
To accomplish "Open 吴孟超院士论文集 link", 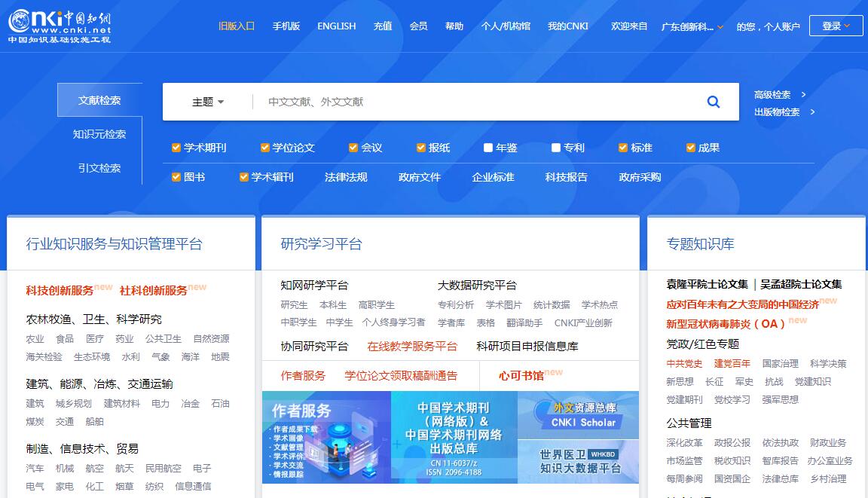I will pos(801,285).
